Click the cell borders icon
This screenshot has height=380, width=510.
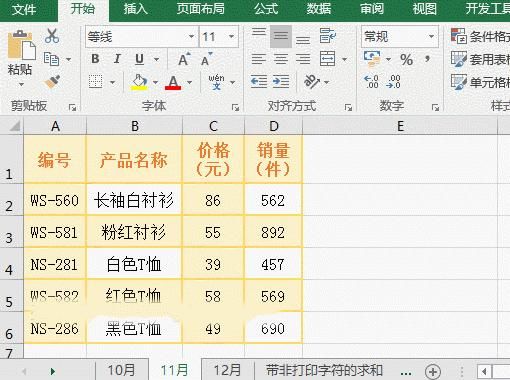(x=96, y=82)
